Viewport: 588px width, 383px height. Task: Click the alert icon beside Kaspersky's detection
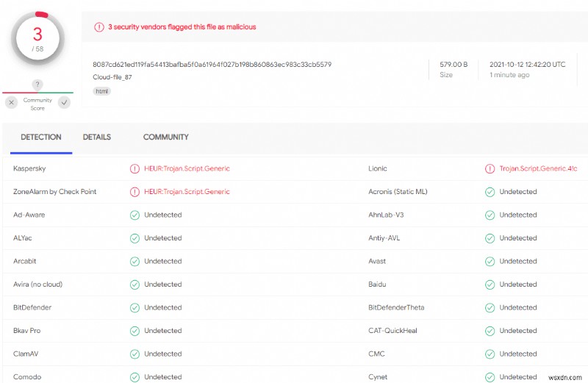coord(135,168)
